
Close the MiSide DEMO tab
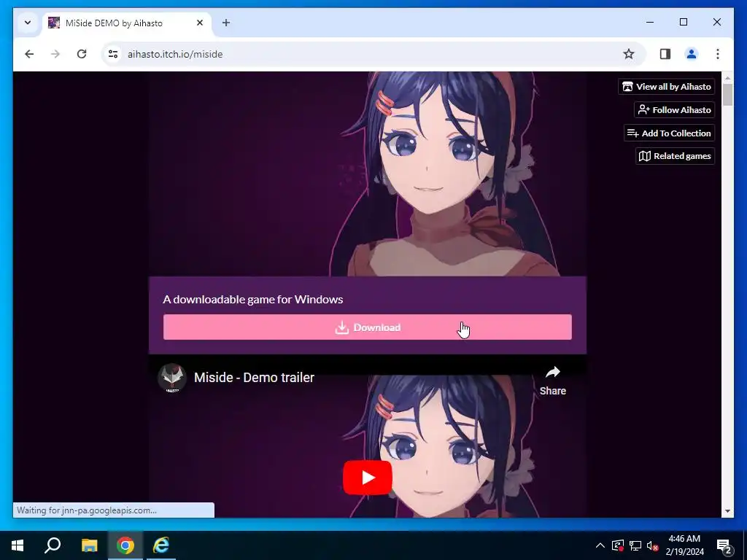[x=200, y=23]
